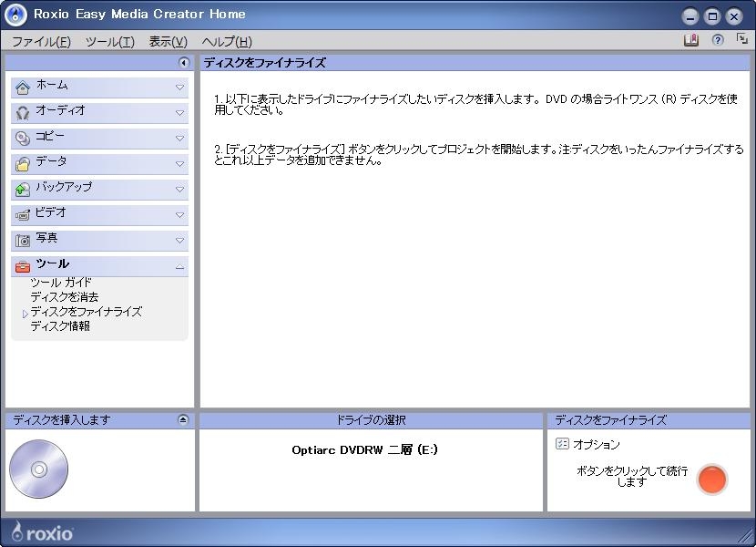The height and width of the screenshot is (547, 756).
Task: Click the Backup (バックアップ) icon
Action: coord(23,190)
